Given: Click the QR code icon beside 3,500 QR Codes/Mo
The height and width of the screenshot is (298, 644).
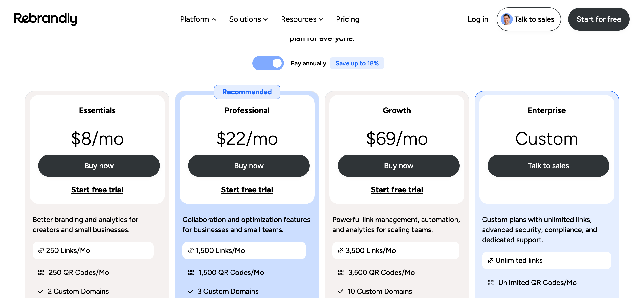Looking at the screenshot, I should click(x=341, y=272).
